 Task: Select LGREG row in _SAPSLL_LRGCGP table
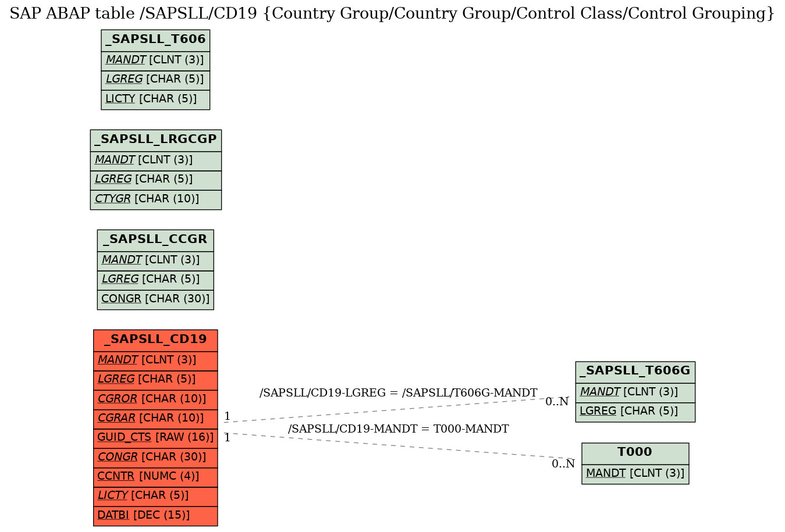point(156,180)
